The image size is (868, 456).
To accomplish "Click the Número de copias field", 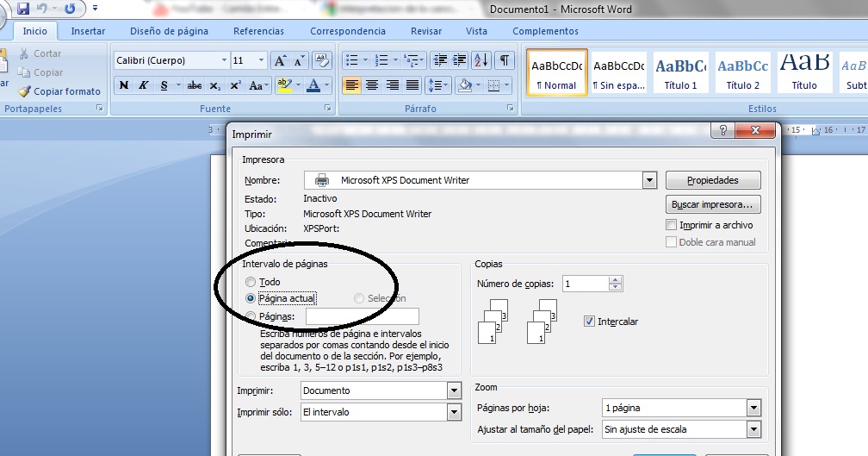I will pyautogui.click(x=586, y=284).
